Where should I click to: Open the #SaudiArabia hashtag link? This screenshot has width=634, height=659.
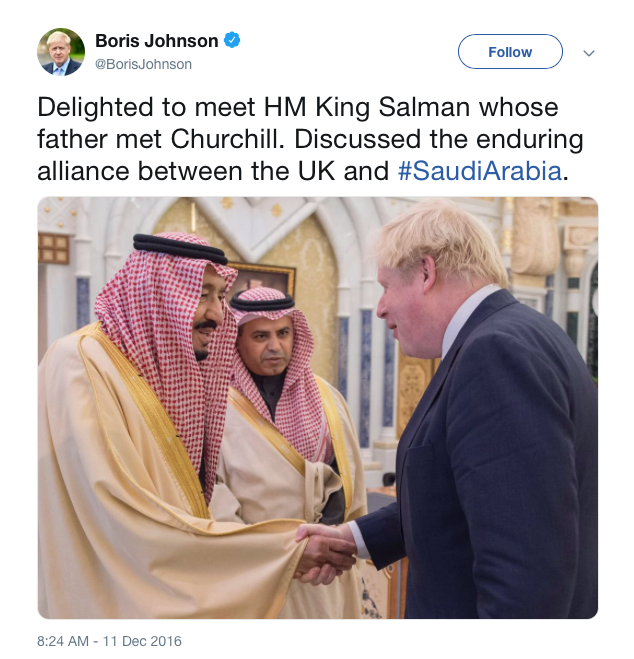point(479,171)
